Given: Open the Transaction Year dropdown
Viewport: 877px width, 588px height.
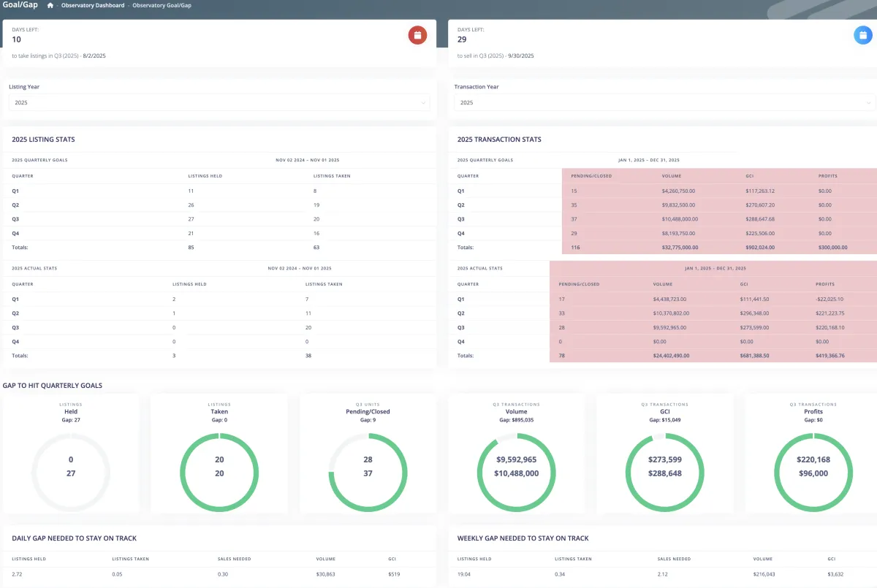Looking at the screenshot, I should pos(665,103).
